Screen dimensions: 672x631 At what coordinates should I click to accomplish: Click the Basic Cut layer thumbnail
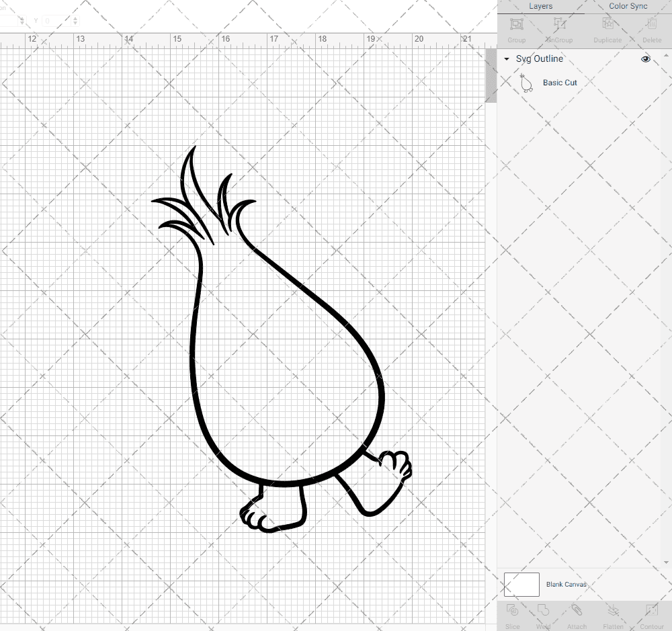[526, 82]
